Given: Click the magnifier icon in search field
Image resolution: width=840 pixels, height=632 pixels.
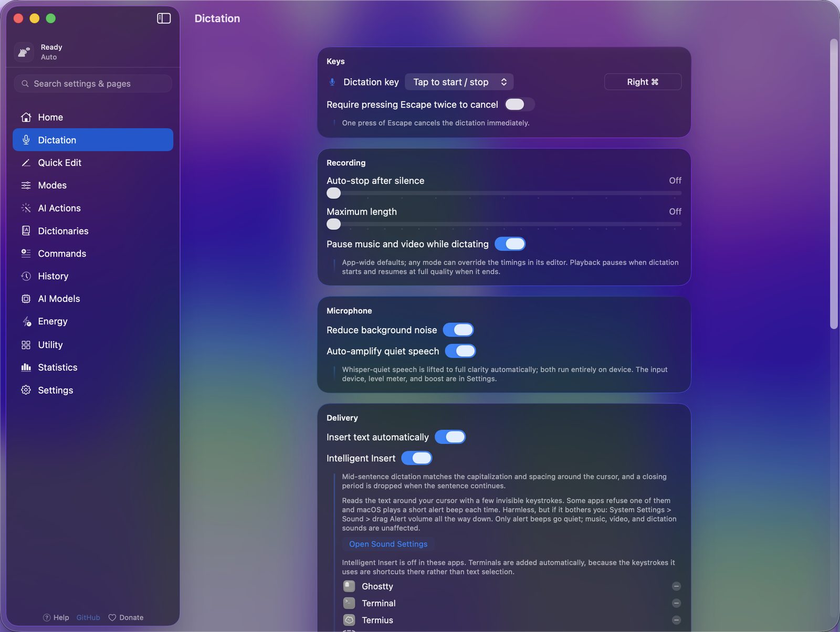Looking at the screenshot, I should point(25,83).
